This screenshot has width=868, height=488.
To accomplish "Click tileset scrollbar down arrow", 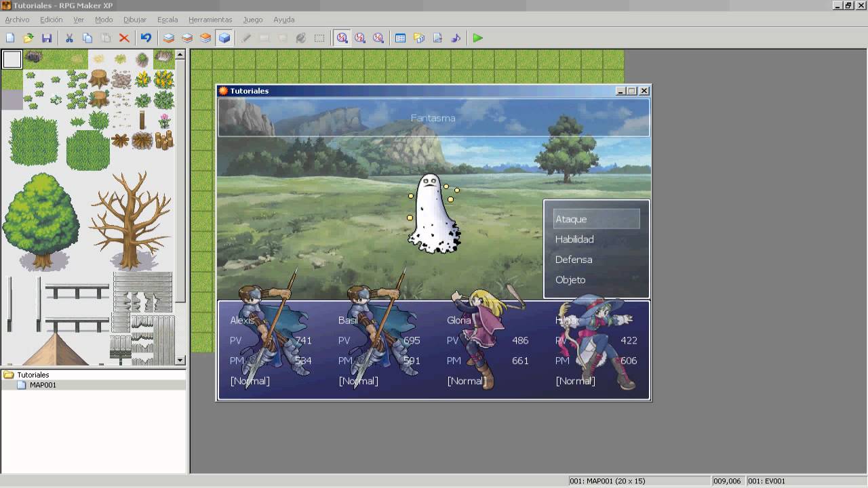I will (x=180, y=361).
